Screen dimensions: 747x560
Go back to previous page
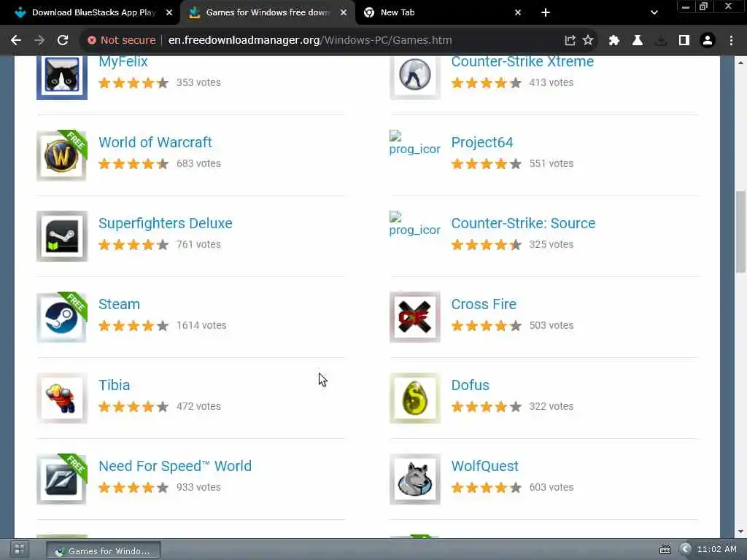click(x=16, y=41)
